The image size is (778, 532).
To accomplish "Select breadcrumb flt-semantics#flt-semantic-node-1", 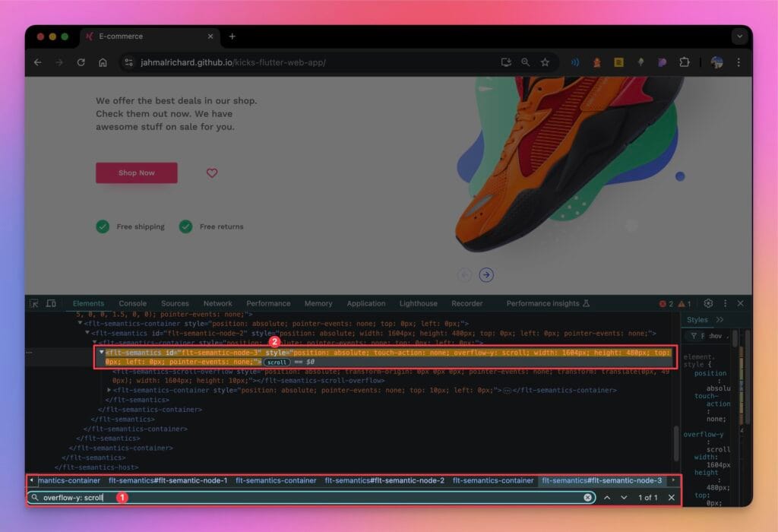I will pos(168,480).
